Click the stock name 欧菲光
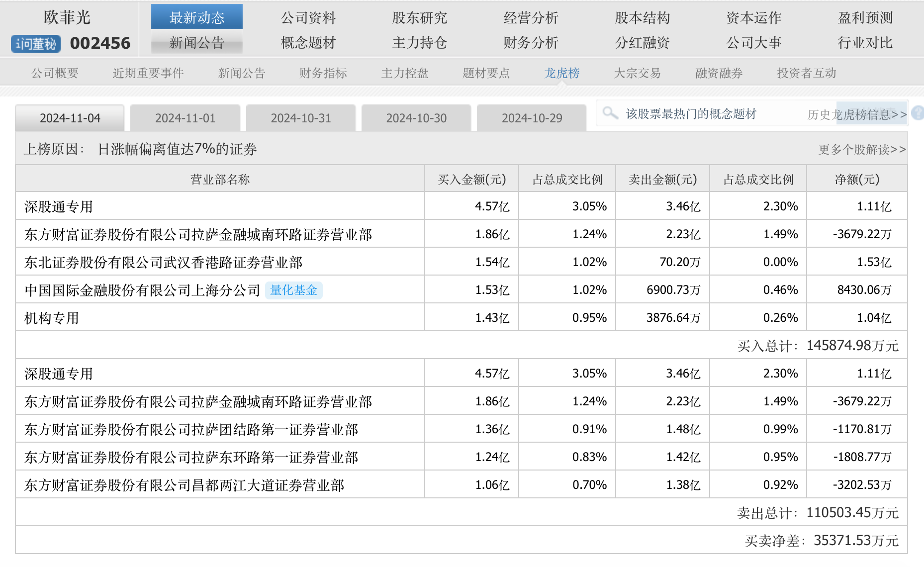This screenshot has width=924, height=567. tap(67, 17)
